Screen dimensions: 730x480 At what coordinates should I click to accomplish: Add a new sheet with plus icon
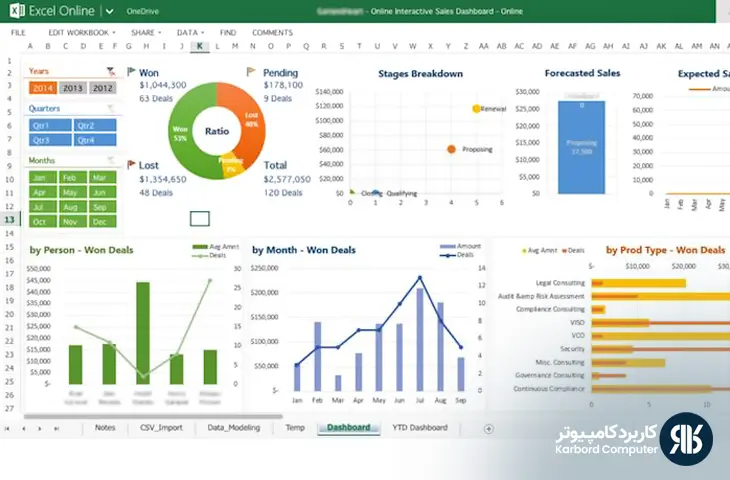[x=488, y=429]
